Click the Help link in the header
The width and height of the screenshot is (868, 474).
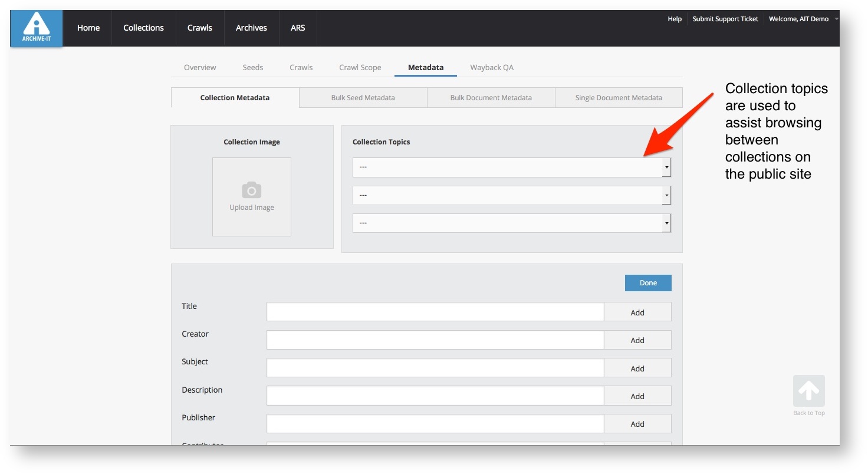tap(674, 19)
